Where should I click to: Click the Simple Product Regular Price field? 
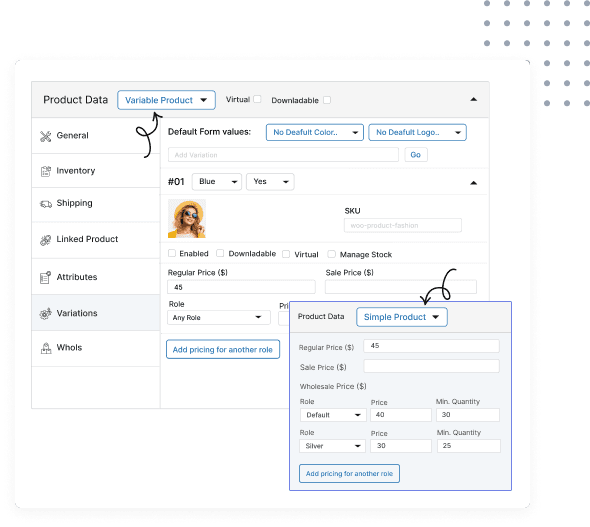click(x=431, y=346)
